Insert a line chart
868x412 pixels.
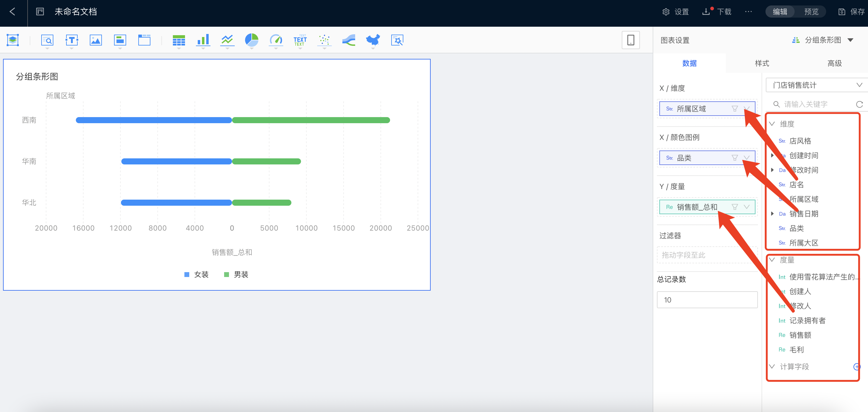point(227,40)
